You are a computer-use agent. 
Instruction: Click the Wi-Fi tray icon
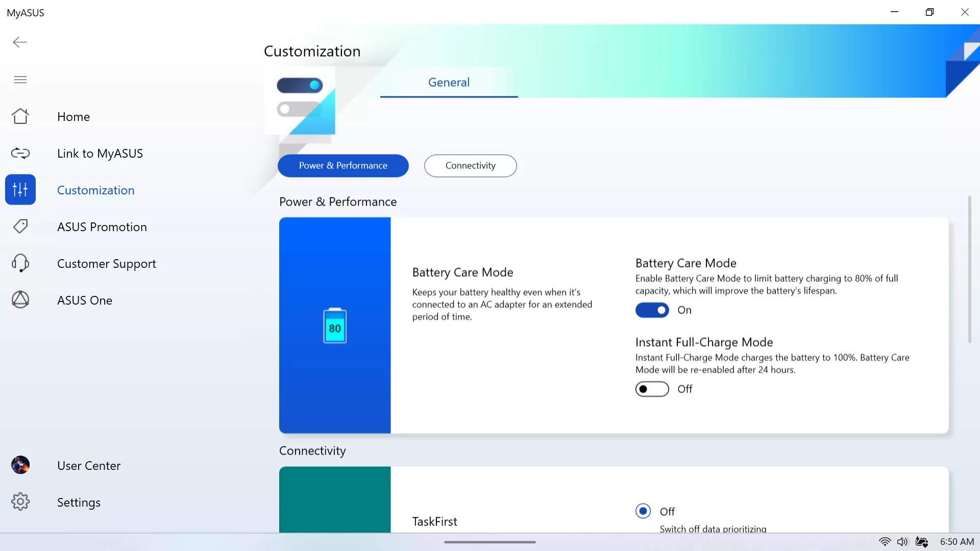tap(885, 542)
